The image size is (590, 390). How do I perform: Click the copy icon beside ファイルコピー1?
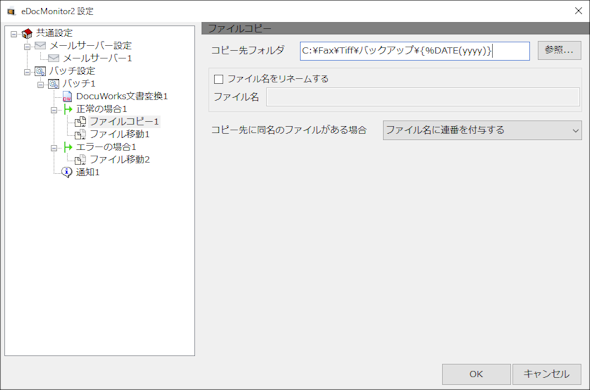[x=80, y=122]
